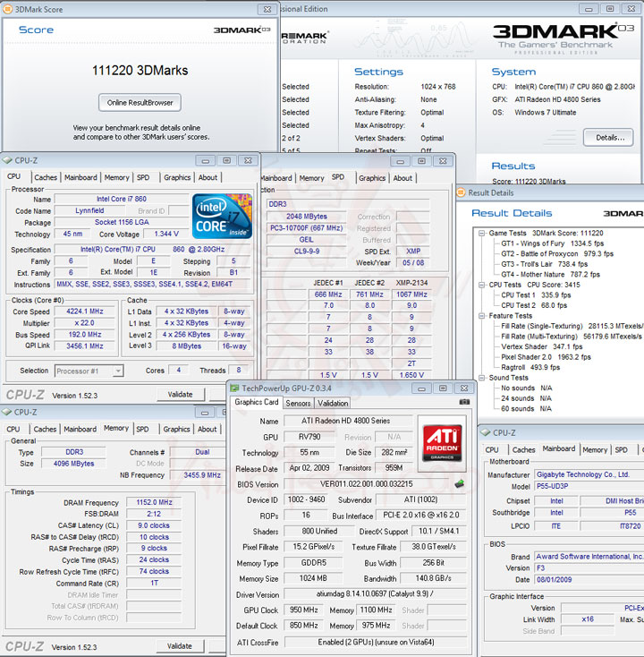The image size is (644, 657).
Task: Click the GPU Clock field showing 950 MHz
Action: (x=304, y=610)
